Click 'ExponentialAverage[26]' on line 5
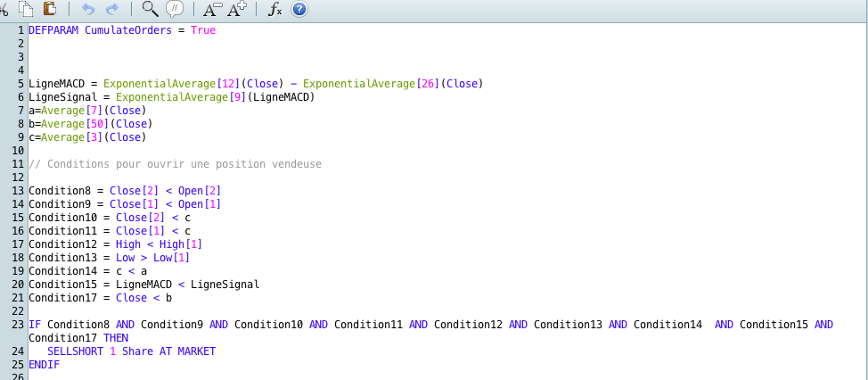The height and width of the screenshot is (380, 868). click(x=372, y=84)
